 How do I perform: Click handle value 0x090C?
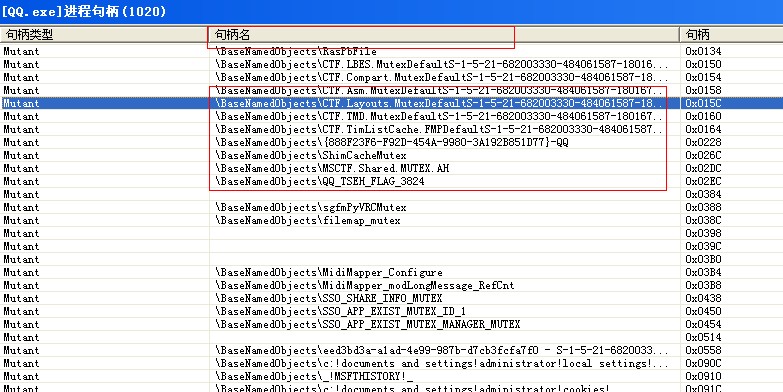click(703, 363)
